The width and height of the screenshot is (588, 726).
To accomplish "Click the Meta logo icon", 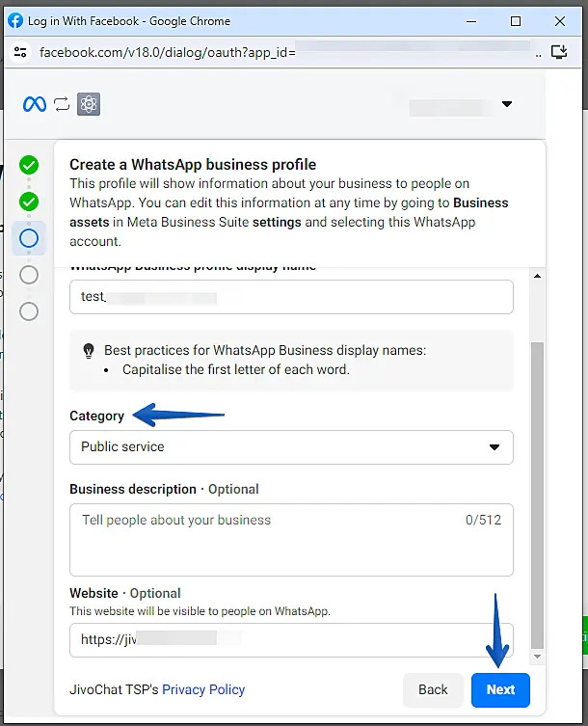I will [35, 104].
